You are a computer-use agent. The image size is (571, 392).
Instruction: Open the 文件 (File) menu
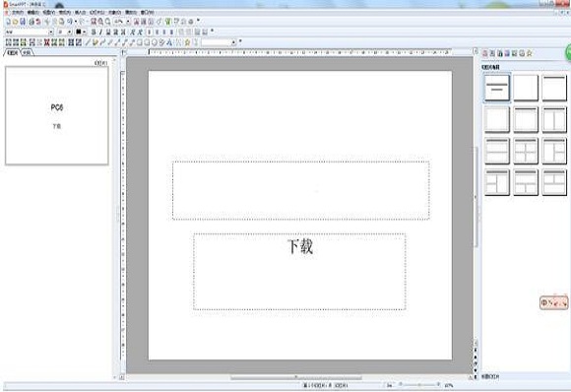pos(18,13)
